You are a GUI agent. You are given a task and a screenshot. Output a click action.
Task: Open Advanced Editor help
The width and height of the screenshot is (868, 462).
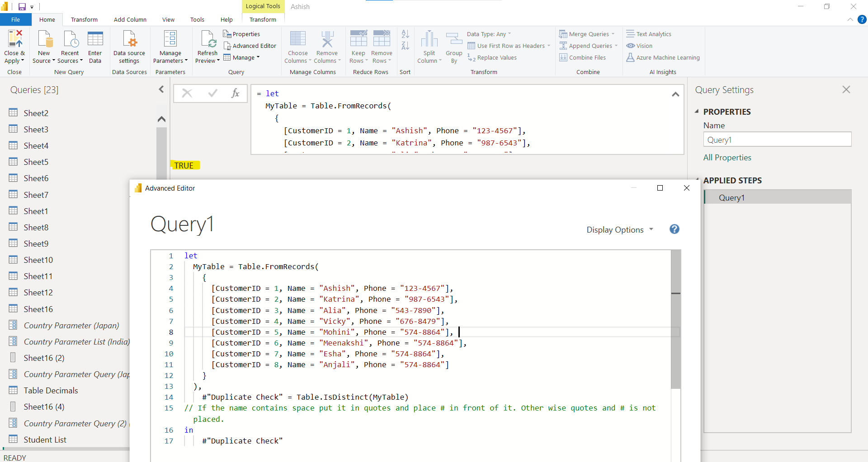(674, 229)
